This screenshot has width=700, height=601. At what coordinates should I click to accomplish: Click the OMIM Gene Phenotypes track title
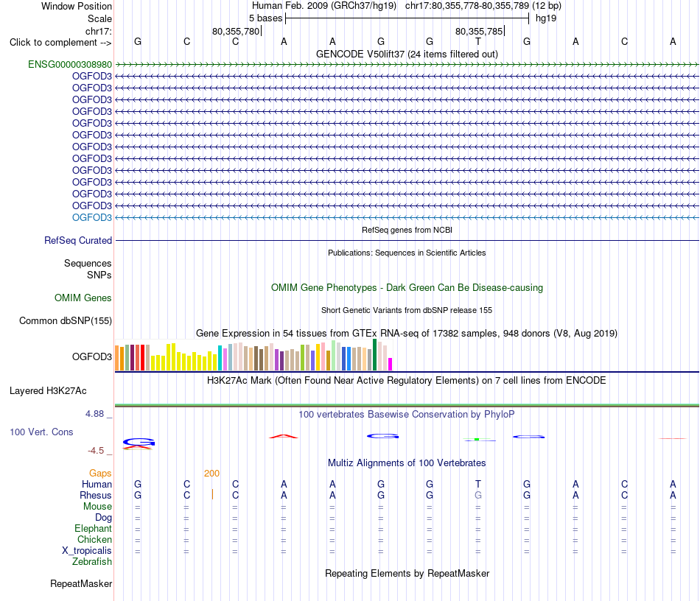click(407, 288)
